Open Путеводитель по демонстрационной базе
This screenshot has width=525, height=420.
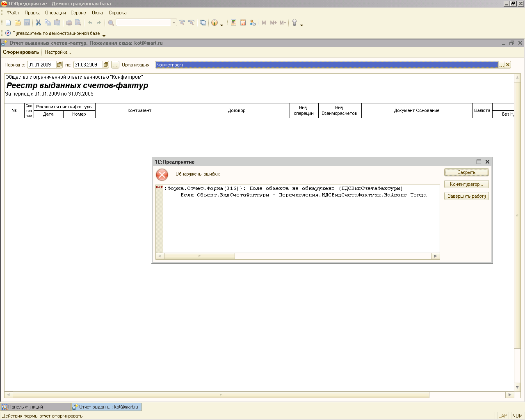point(56,33)
